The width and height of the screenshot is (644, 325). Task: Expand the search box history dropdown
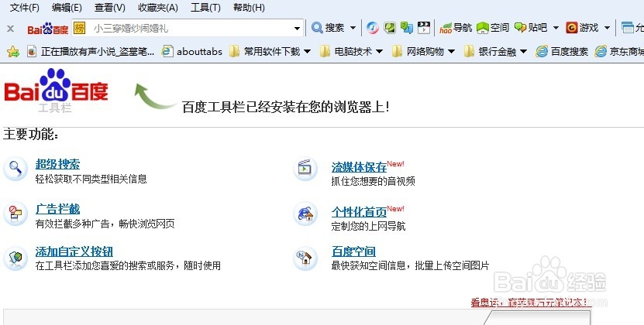[297, 29]
